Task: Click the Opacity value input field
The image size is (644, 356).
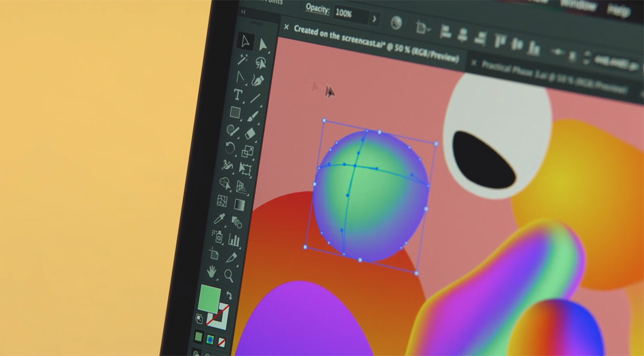Action: [344, 13]
